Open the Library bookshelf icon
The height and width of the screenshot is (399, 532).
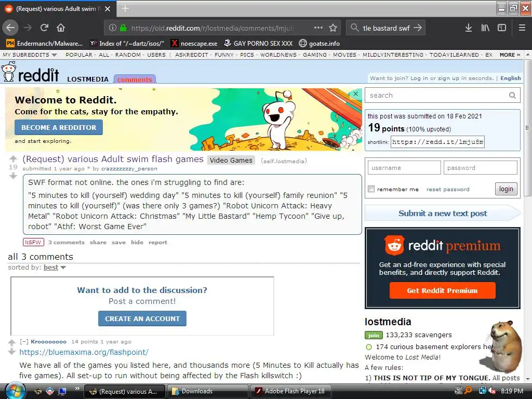point(485,28)
